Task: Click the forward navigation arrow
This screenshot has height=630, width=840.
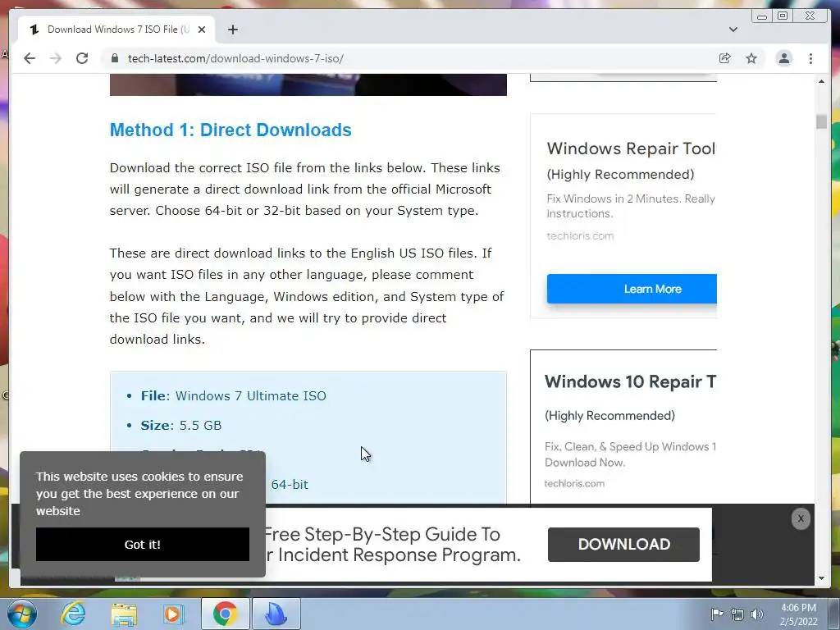Action: point(56,58)
